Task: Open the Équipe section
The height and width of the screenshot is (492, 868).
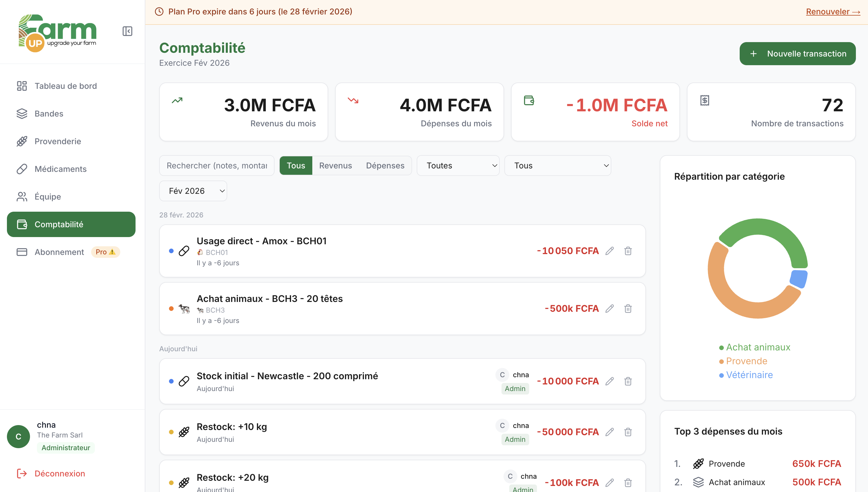Action: (x=22, y=196)
